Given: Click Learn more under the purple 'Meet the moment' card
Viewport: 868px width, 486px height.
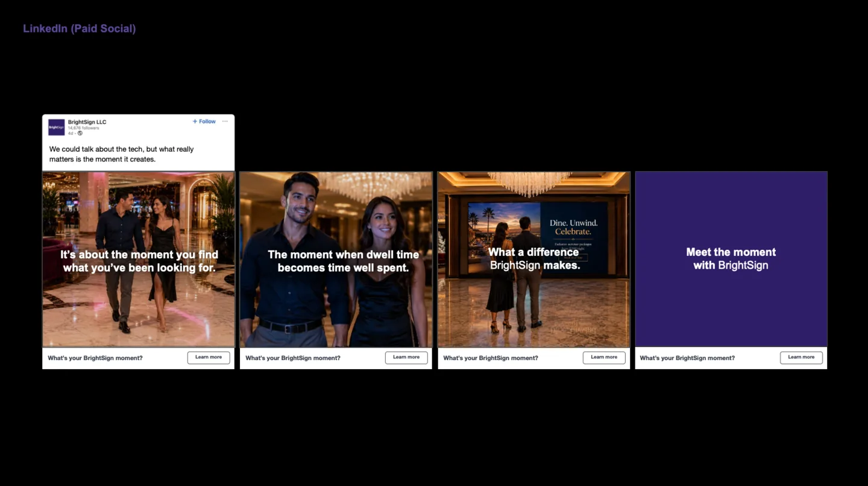Looking at the screenshot, I should [801, 358].
